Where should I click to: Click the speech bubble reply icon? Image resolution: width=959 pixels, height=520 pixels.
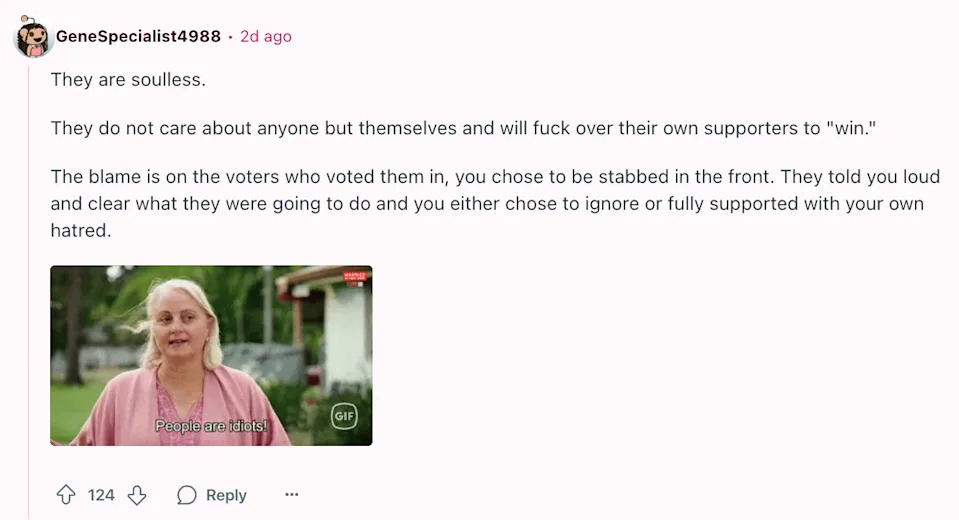tap(187, 495)
